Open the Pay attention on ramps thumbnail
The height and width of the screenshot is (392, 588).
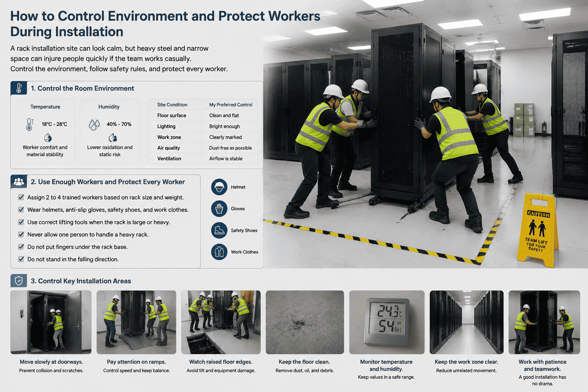[x=136, y=322]
